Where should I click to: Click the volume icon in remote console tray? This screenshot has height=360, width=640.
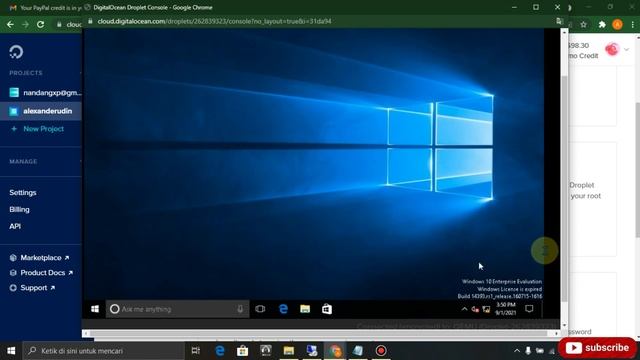(475, 309)
